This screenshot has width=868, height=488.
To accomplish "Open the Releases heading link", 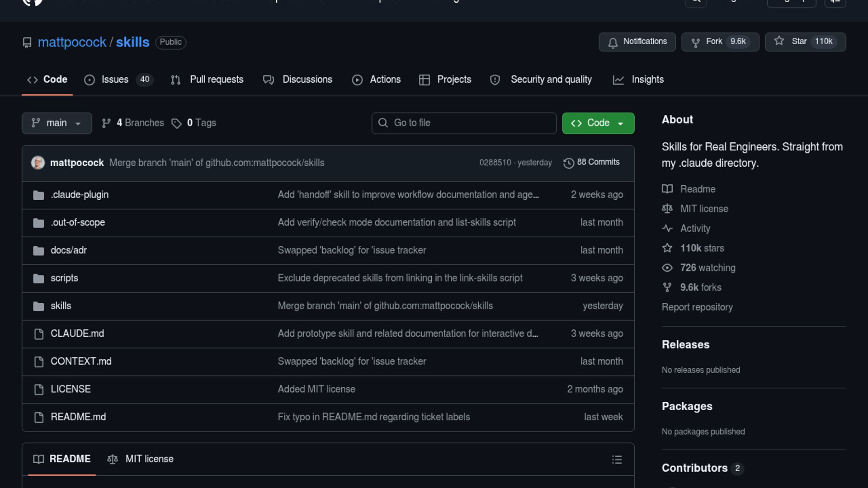I will coord(685,345).
